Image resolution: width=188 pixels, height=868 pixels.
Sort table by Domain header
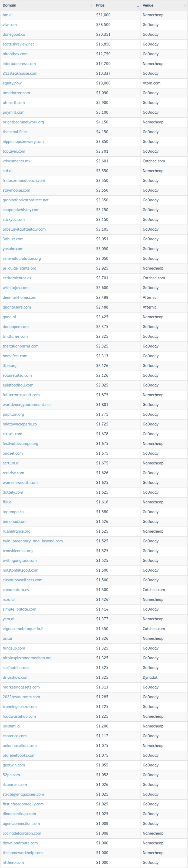pyautogui.click(x=9, y=5)
